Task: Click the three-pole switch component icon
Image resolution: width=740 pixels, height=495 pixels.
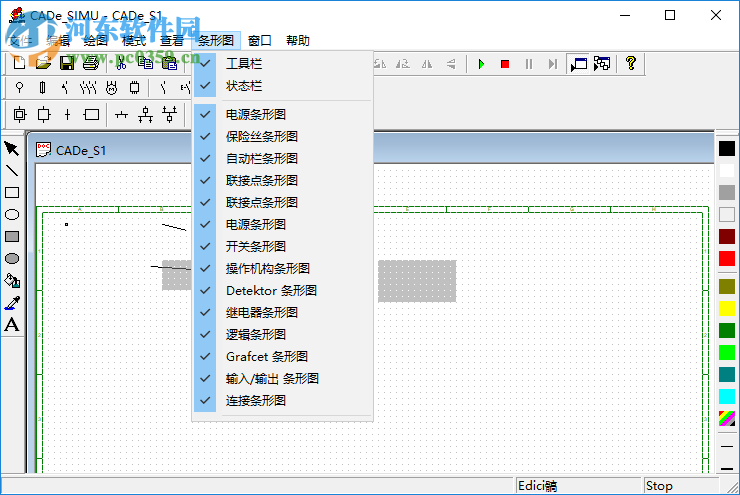Action: (88, 88)
